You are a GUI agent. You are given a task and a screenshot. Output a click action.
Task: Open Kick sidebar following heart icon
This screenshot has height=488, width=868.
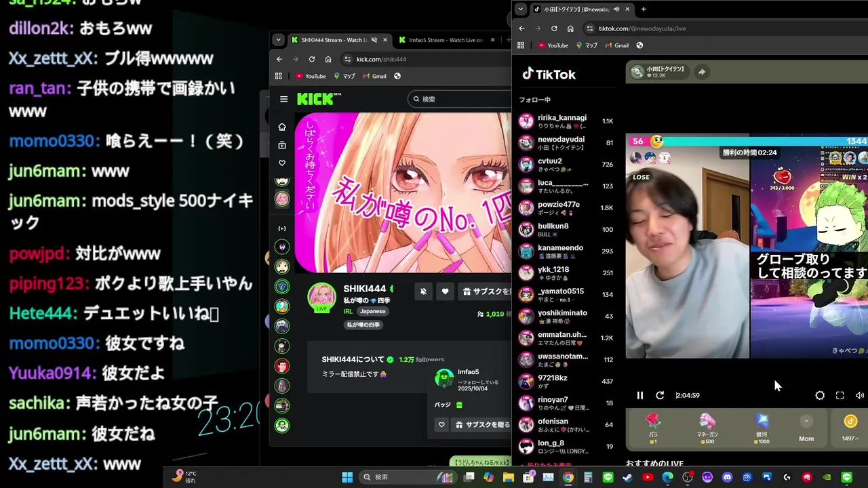pos(282,163)
